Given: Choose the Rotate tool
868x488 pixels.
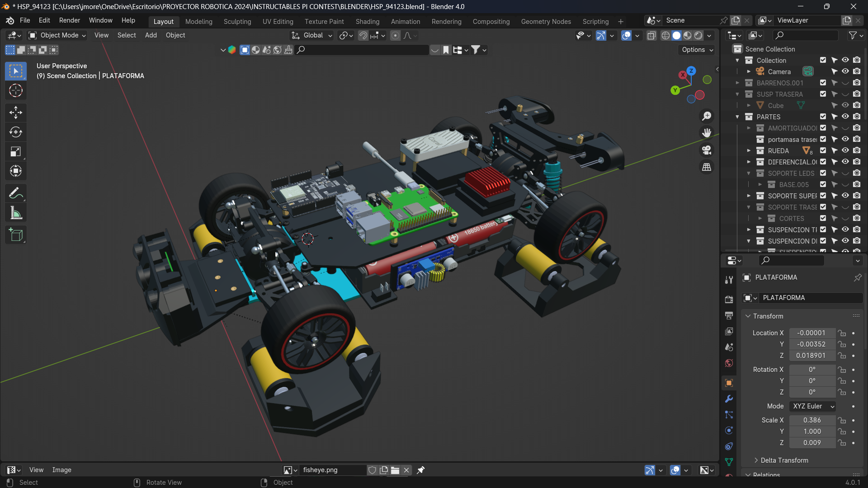Looking at the screenshot, I should tap(16, 132).
